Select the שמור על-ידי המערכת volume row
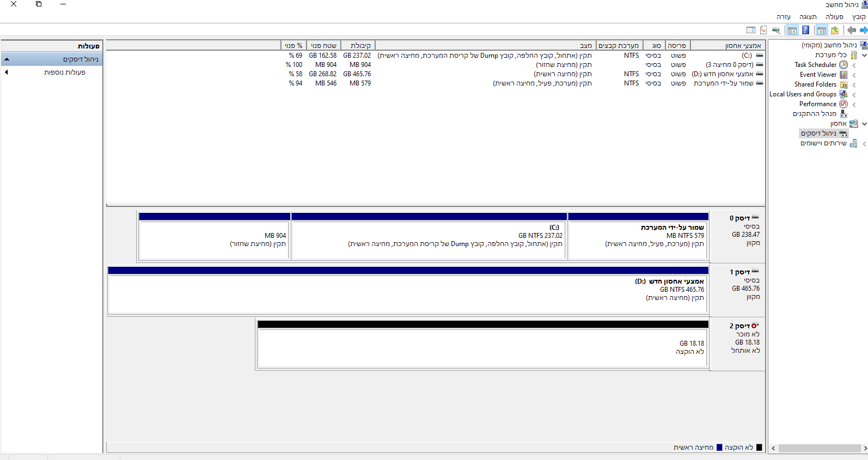Screen dimensions: 868x460 [436, 83]
